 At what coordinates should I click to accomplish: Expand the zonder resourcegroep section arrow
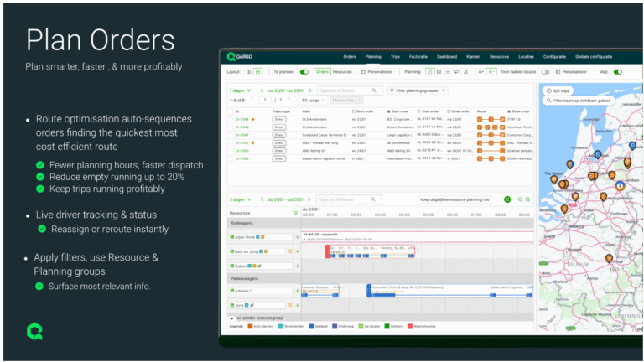point(232,318)
